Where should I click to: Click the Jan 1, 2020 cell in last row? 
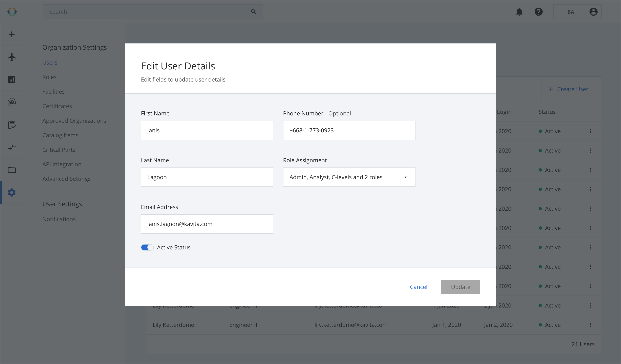(446, 325)
